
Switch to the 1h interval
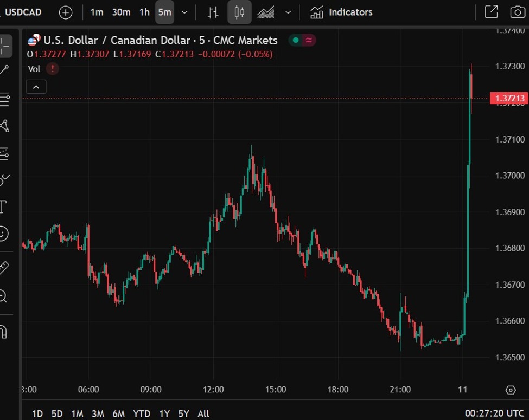[144, 12]
